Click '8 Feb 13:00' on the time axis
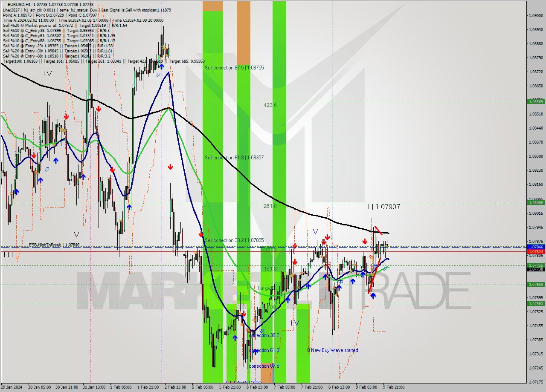Image resolution: width=546 pixels, height=392 pixels. [339, 387]
